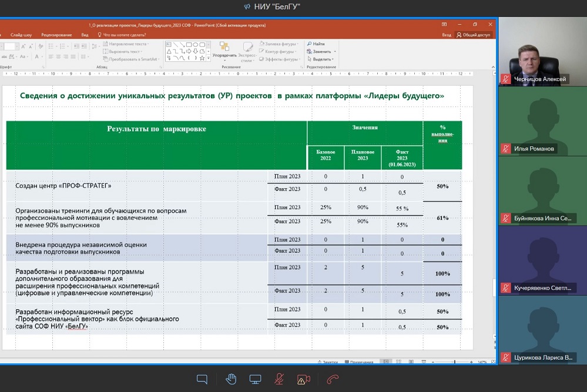Start screen sharing with the monitor icon
Screen dimensions: 587x392
256,379
